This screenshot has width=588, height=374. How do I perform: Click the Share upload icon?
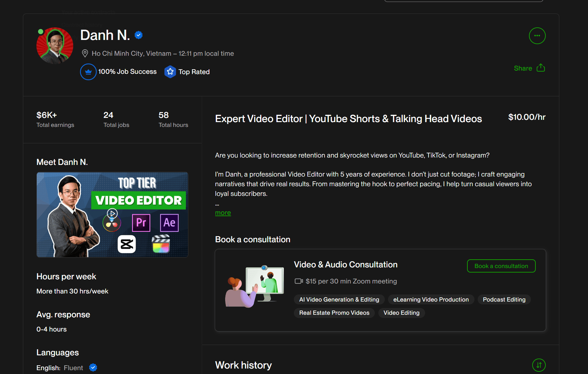[x=541, y=68]
